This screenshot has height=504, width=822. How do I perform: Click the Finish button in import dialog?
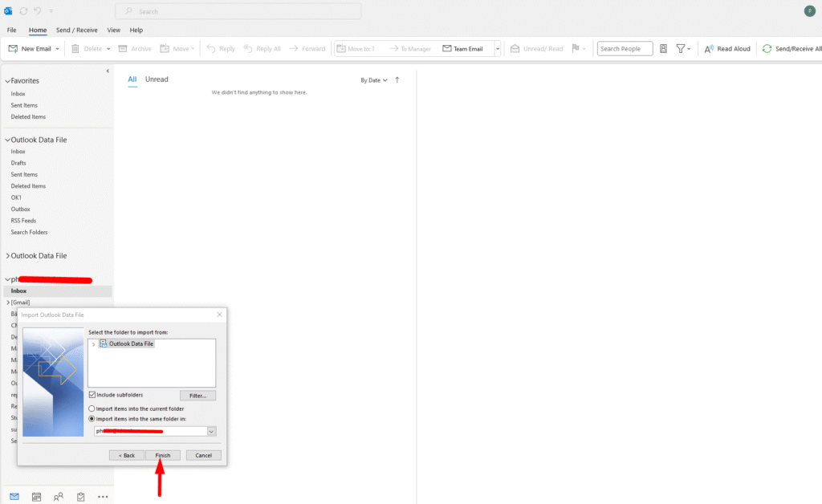tap(163, 455)
